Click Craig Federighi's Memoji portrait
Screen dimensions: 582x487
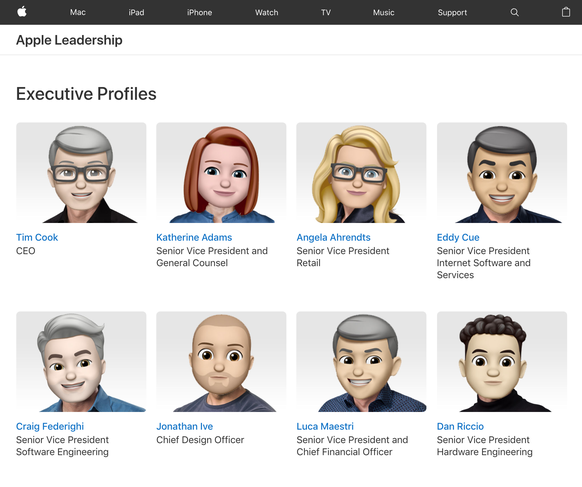click(x=81, y=362)
